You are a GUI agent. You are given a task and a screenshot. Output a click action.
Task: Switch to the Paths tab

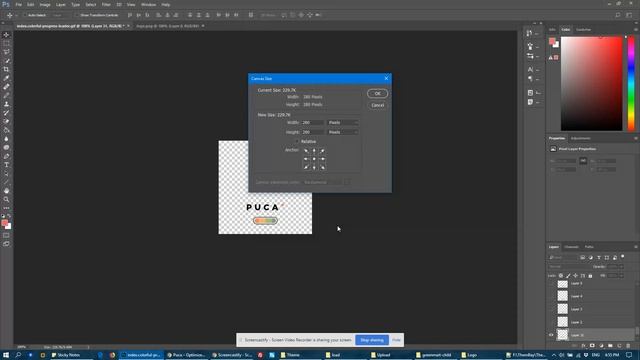coord(589,247)
